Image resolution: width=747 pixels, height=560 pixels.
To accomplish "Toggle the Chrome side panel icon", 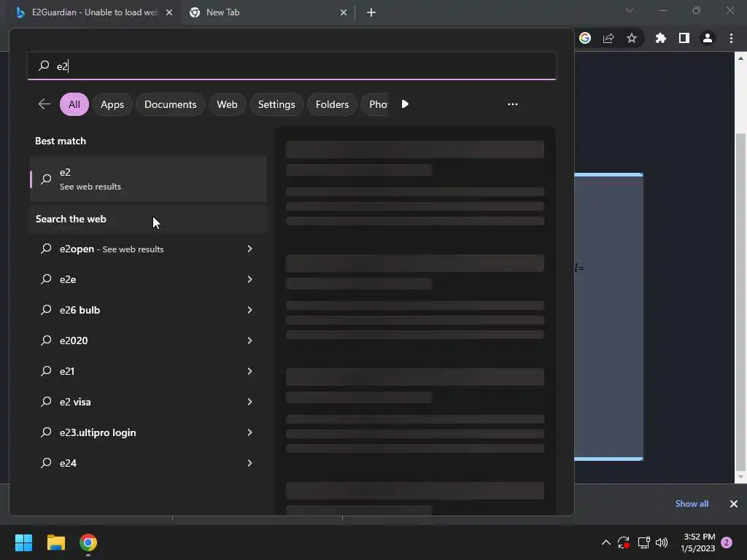I will click(x=684, y=38).
